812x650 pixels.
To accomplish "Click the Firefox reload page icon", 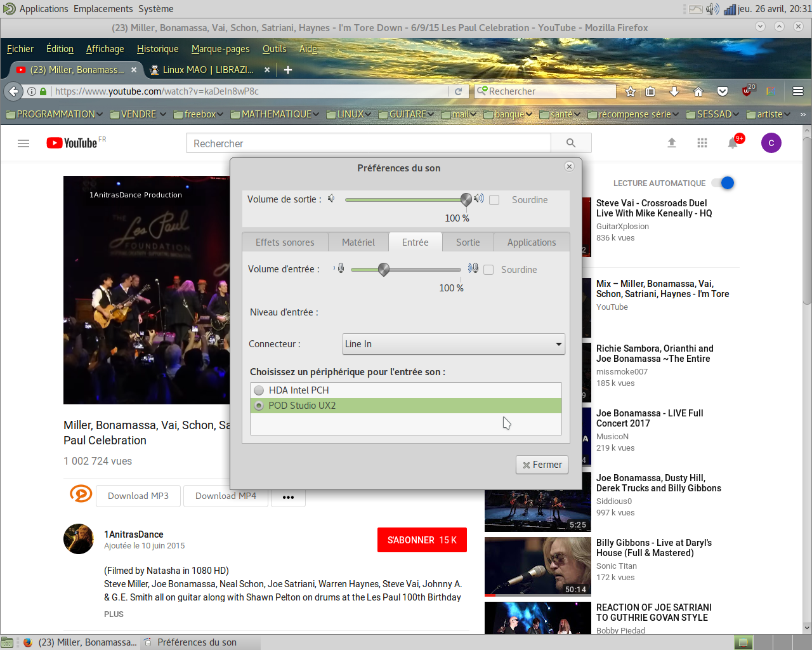I will click(x=458, y=91).
